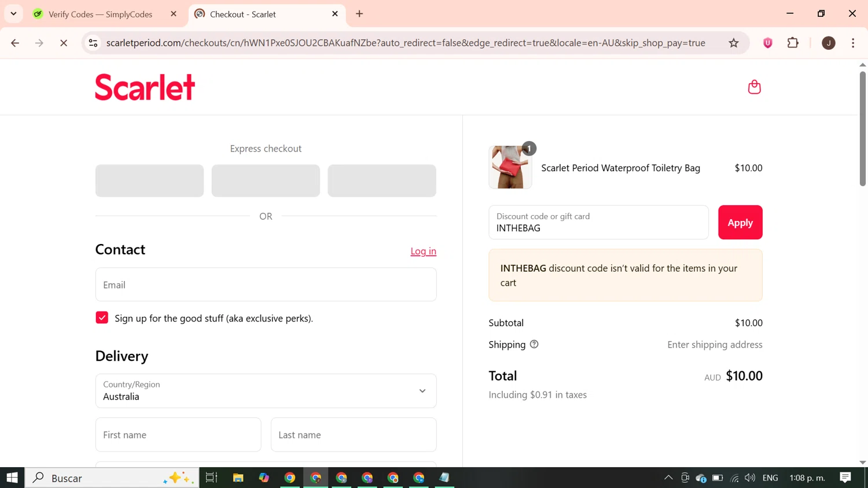Screen dimensions: 868x488
Task: Open the Chrome three-dot menu
Action: pyautogui.click(x=853, y=43)
